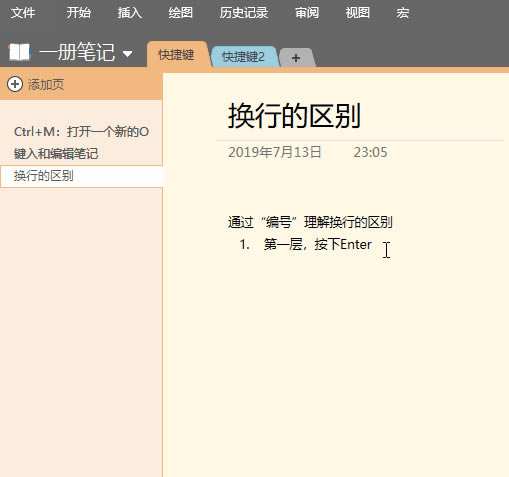
Task: Click the notebook book icon
Action: (x=19, y=53)
